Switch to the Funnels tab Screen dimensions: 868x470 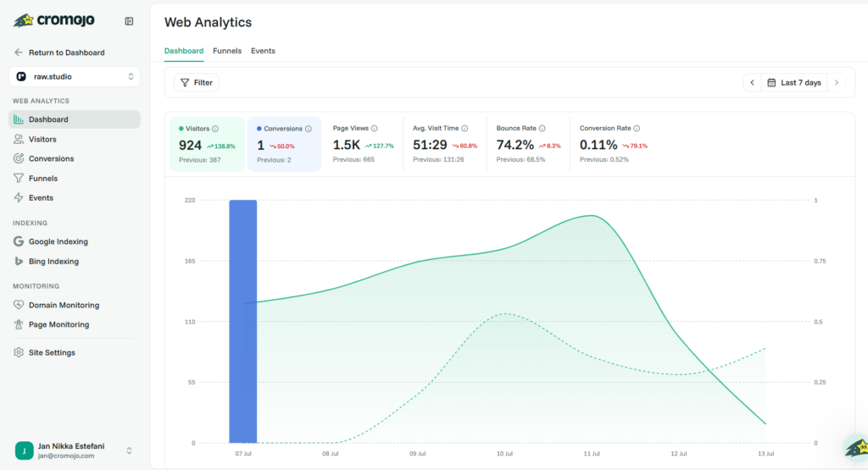(227, 51)
